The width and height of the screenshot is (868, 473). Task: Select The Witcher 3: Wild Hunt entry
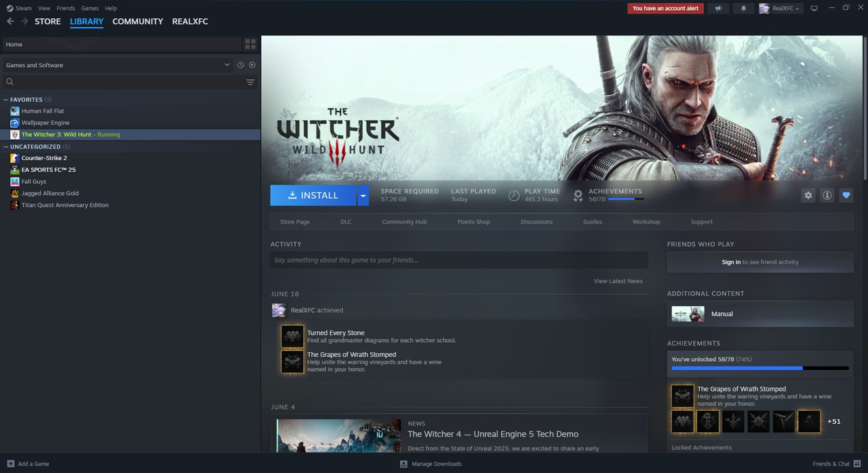click(130, 134)
